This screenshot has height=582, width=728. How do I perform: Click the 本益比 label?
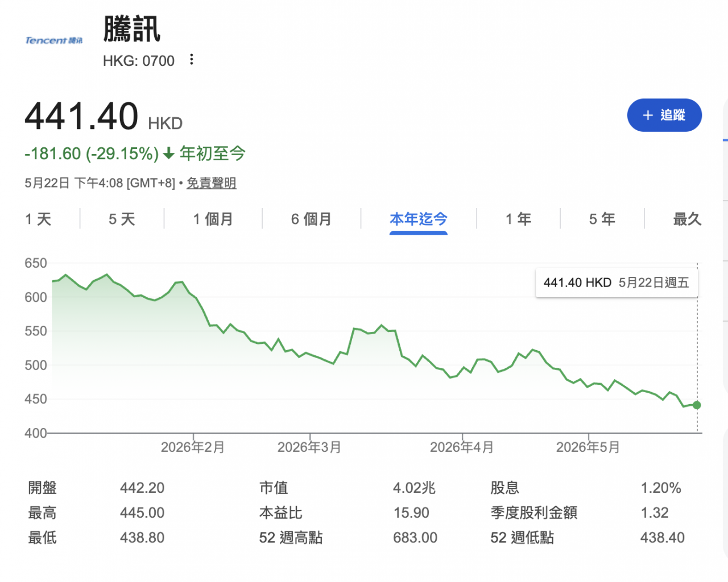[x=281, y=513]
